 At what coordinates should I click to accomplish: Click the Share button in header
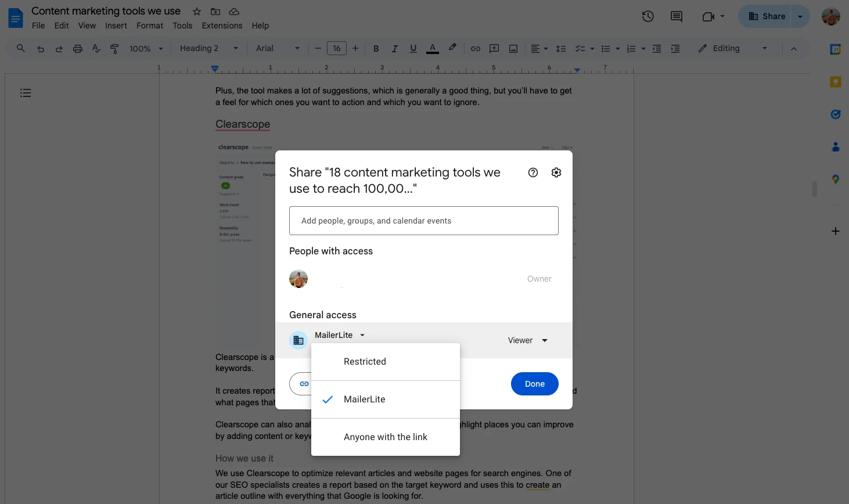click(x=767, y=16)
